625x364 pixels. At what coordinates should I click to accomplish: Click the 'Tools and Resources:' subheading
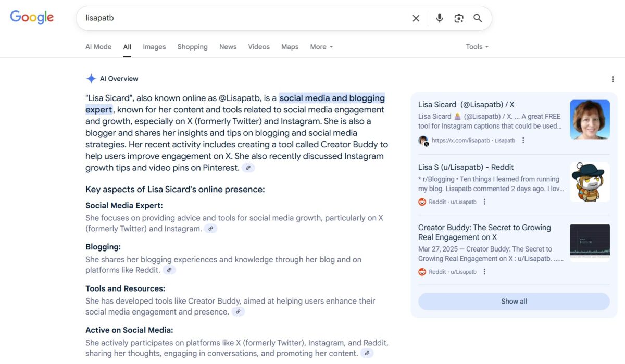[125, 288]
